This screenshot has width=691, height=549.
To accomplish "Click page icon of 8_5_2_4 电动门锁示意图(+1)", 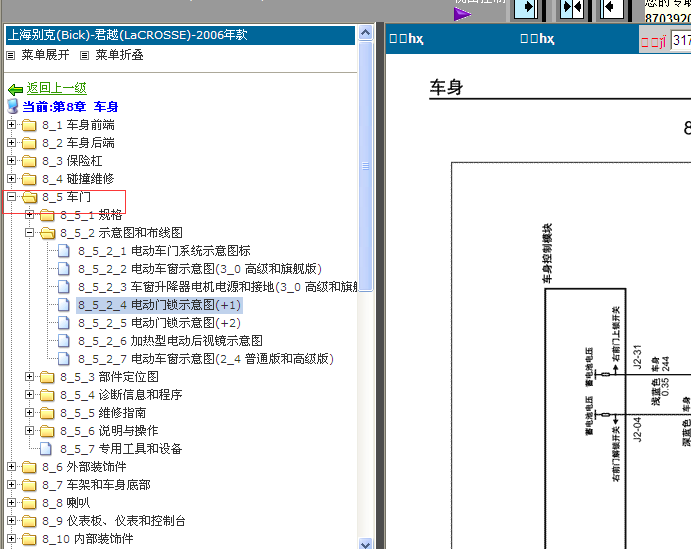I will 64,305.
